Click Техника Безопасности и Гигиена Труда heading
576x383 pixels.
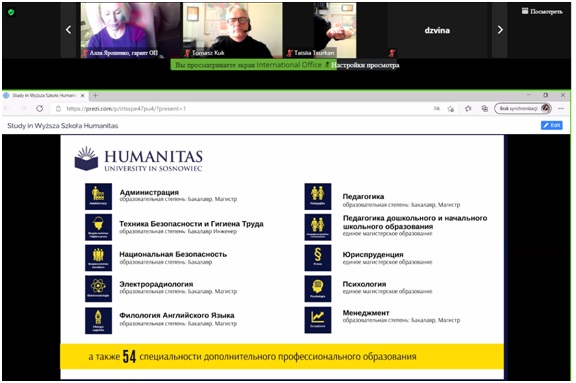[191, 224]
